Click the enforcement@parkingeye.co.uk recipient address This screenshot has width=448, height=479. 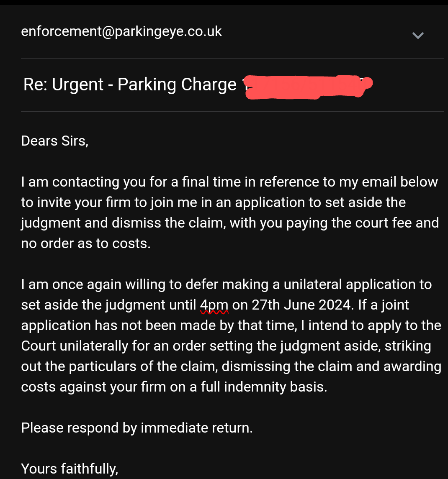(x=121, y=32)
